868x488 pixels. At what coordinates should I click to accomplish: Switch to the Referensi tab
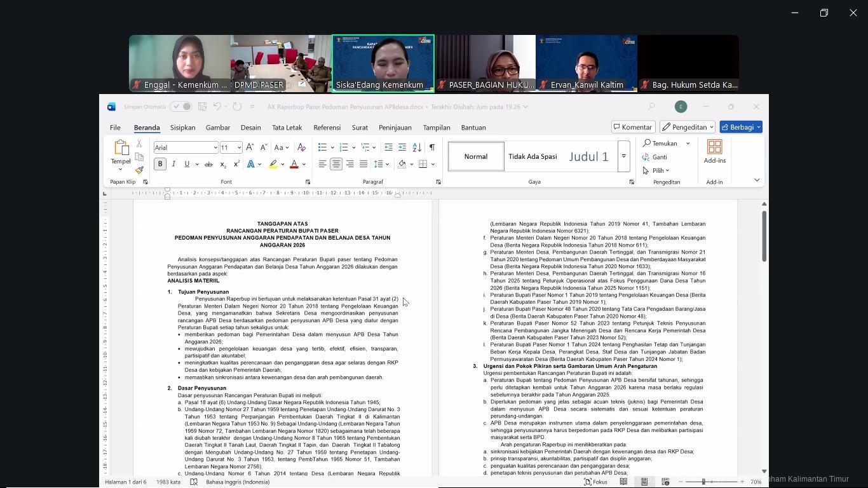click(327, 128)
